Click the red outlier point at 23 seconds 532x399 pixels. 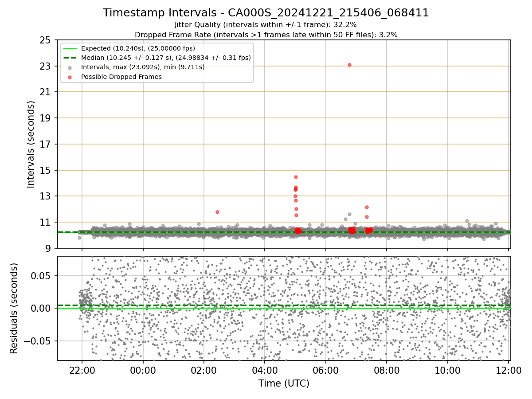coord(349,65)
